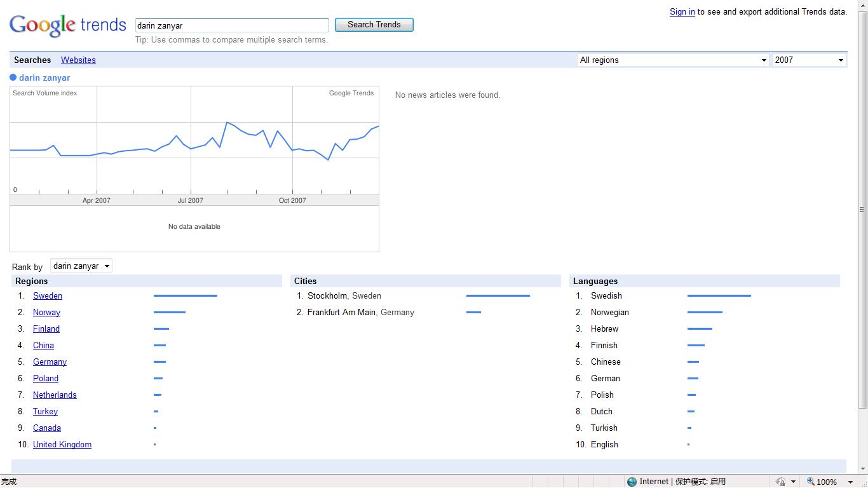Click the 'Swedish' language entry

606,296
